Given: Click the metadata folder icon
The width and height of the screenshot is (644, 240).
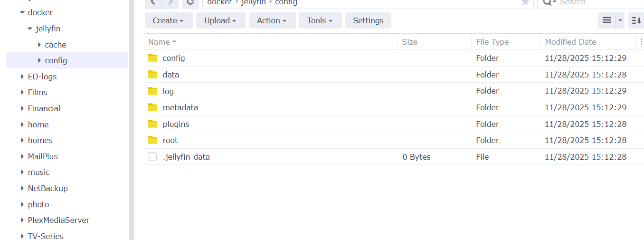Looking at the screenshot, I should (152, 107).
